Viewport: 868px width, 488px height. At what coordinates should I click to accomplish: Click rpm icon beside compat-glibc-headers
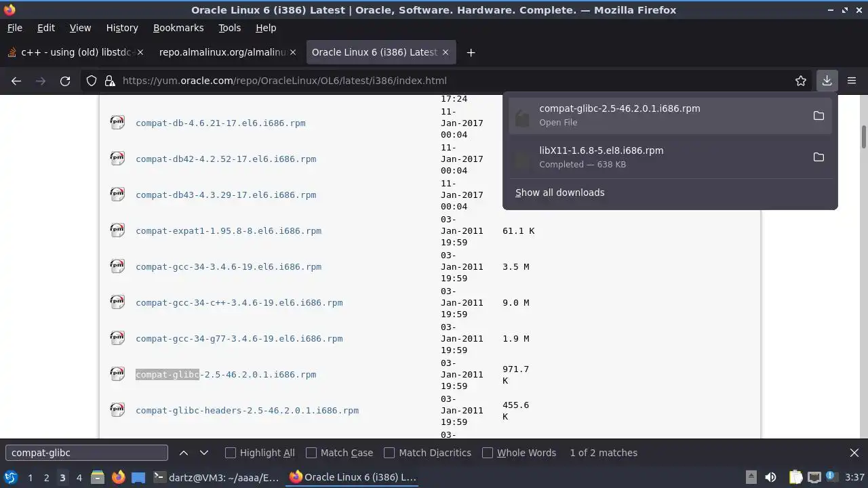(117, 410)
